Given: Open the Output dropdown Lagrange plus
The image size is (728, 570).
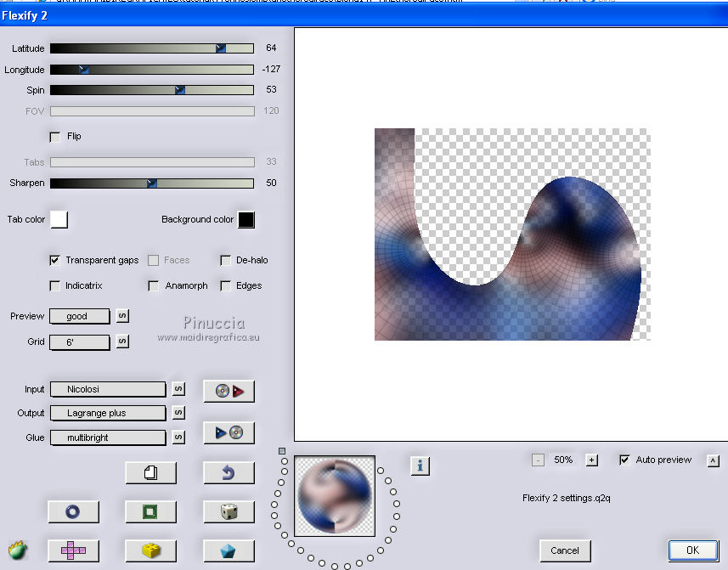Looking at the screenshot, I should pyautogui.click(x=108, y=413).
